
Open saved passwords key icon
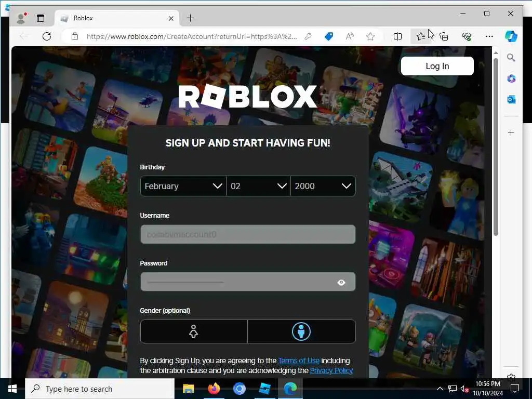(308, 36)
